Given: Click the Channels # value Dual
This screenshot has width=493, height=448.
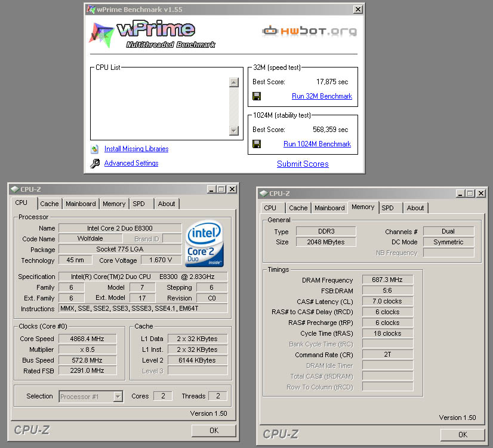Looking at the screenshot, I should [448, 231].
